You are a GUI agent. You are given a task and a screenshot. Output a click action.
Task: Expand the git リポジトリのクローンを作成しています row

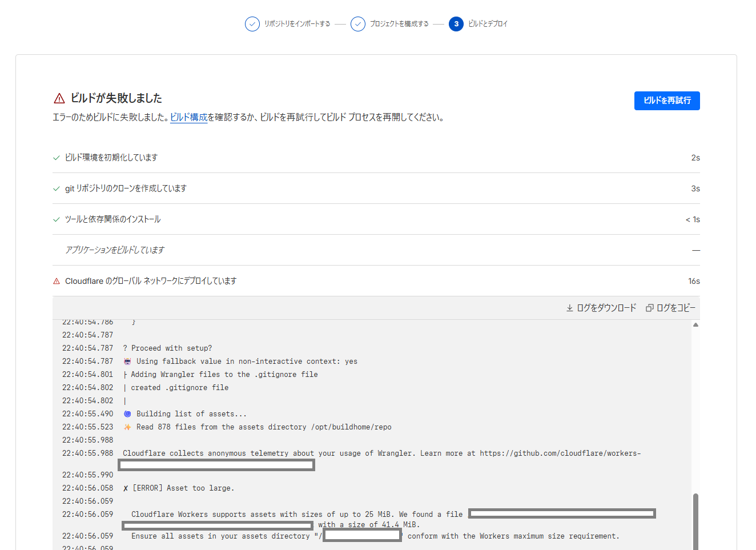pyautogui.click(x=376, y=188)
